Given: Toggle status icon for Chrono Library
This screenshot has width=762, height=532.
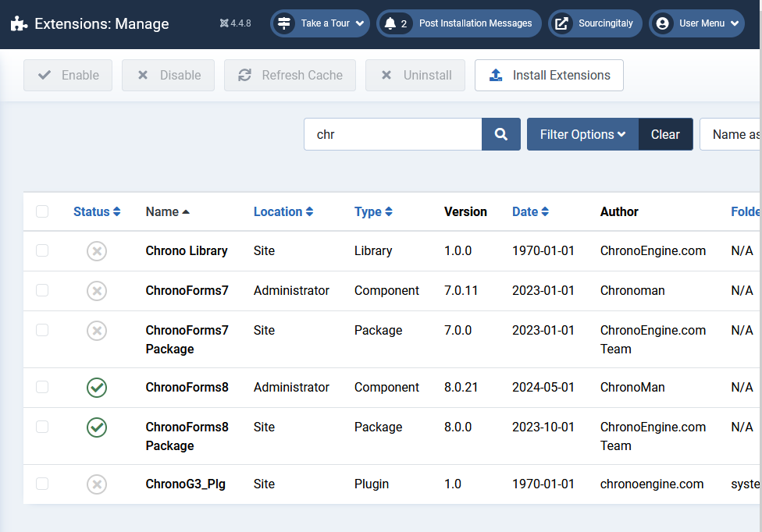Looking at the screenshot, I should [97, 251].
